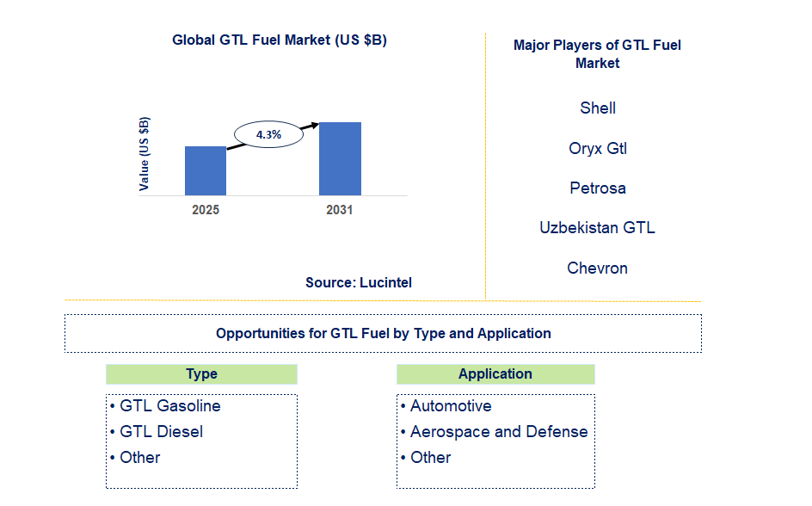
Task: Select the green Type header
Action: 201,374
